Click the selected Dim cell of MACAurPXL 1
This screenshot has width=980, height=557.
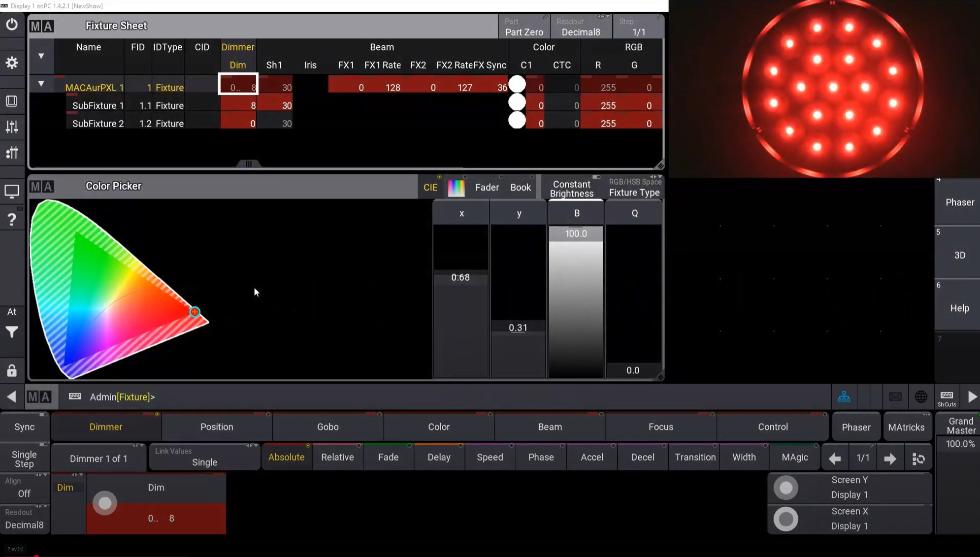point(238,84)
